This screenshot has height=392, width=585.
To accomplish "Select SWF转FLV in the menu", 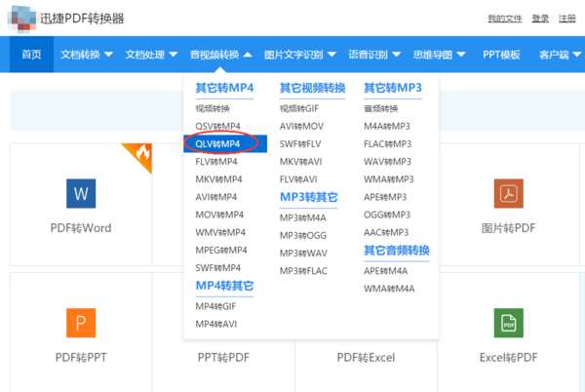I will 300,143.
